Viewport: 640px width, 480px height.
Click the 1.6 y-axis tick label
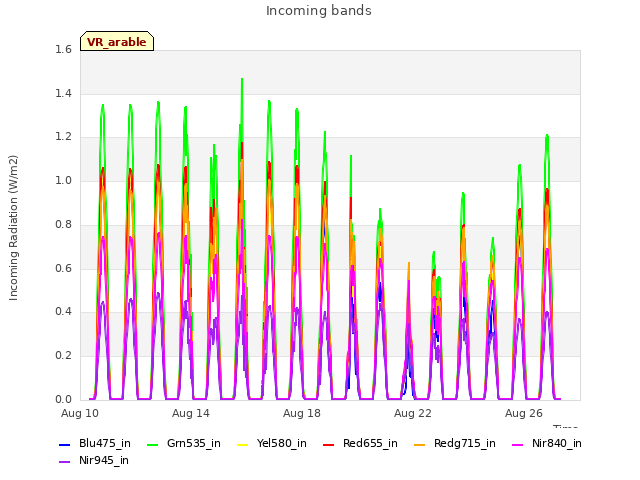[63, 50]
